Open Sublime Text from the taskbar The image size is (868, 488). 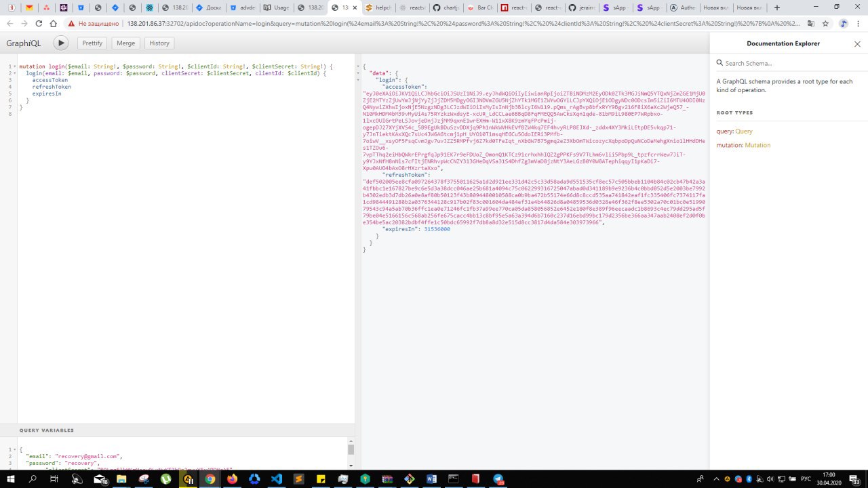(298, 479)
